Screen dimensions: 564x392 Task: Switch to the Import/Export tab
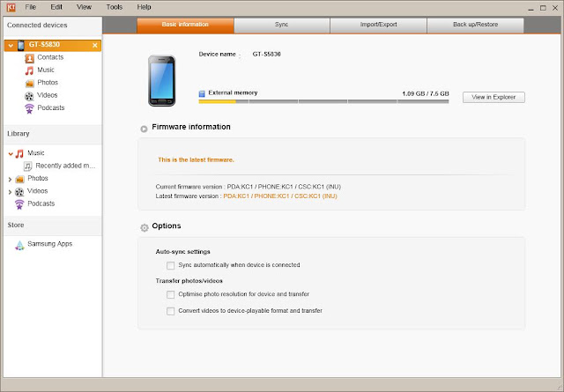click(x=378, y=25)
